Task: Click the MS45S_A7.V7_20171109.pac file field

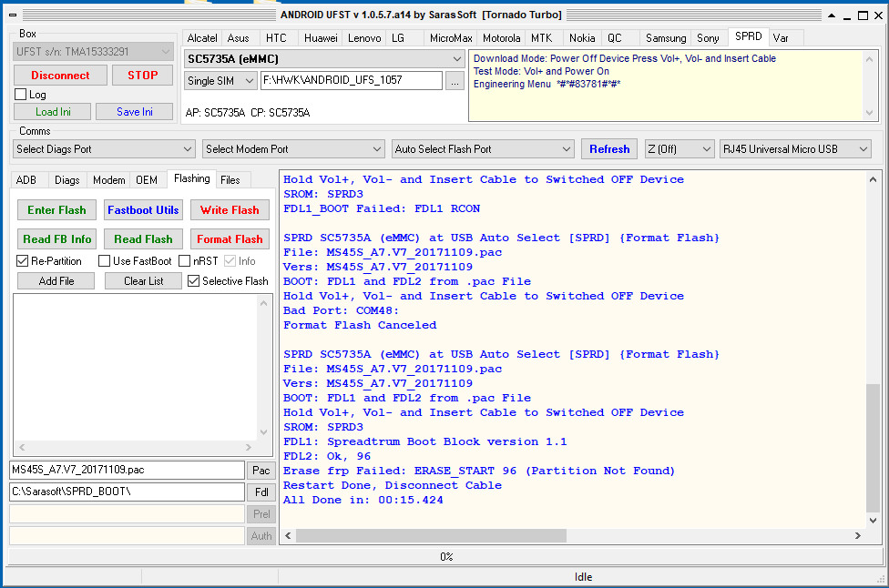Action: coord(127,471)
